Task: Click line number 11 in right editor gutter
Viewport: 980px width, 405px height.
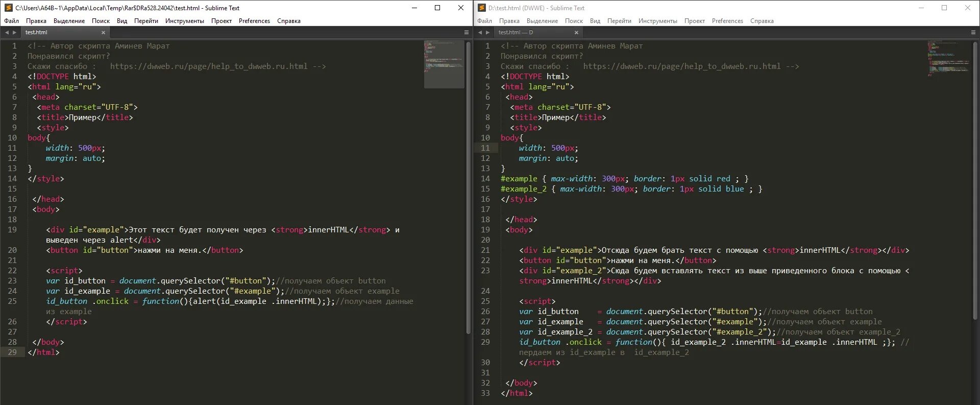Action: 485,148
